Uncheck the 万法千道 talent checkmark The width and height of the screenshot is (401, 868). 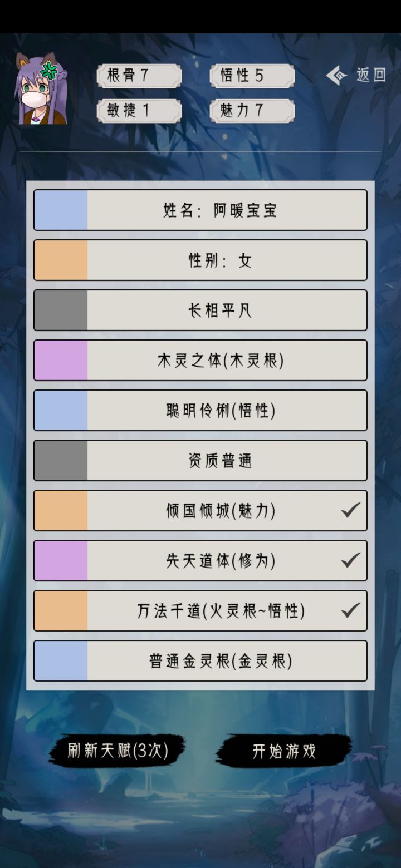tap(350, 610)
